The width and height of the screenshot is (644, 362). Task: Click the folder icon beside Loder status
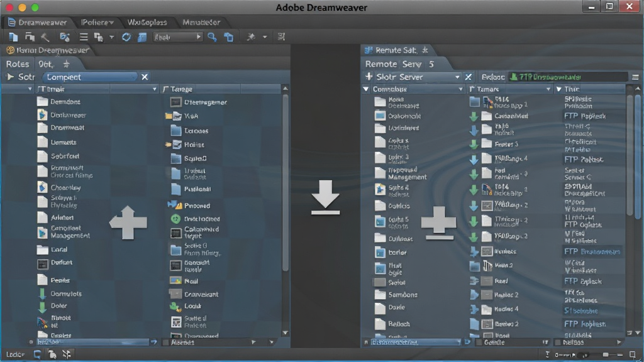[x=52, y=354]
